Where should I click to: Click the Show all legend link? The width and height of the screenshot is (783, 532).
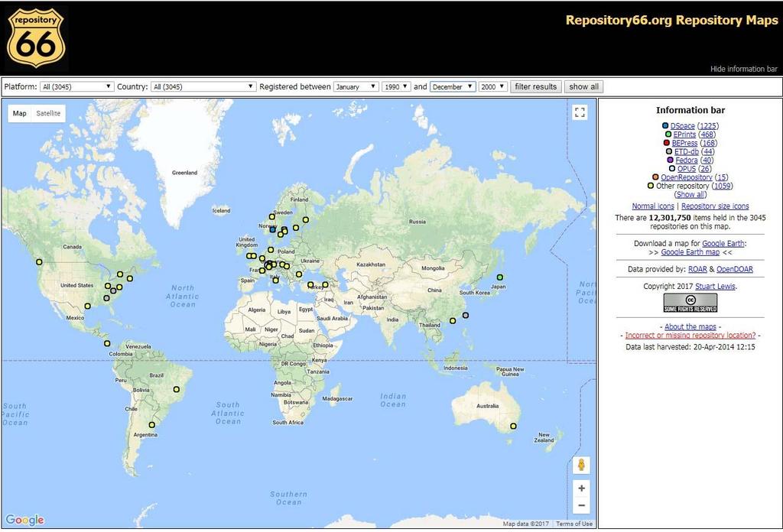point(690,195)
